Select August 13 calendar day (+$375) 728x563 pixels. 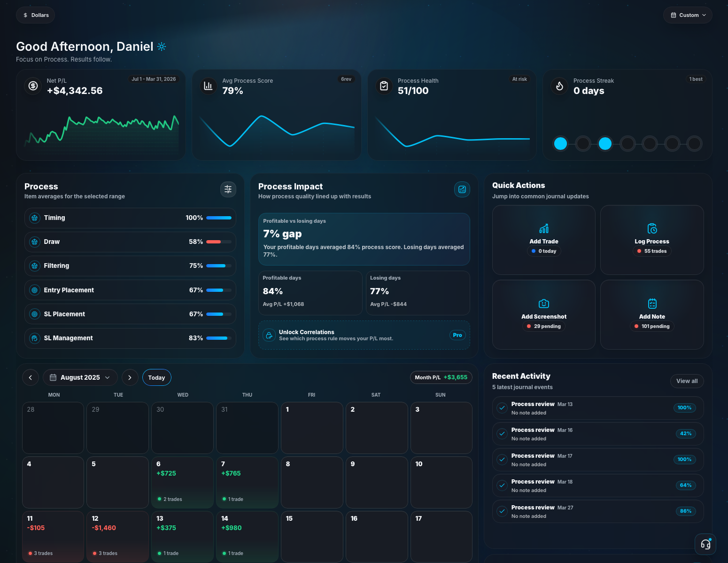[x=183, y=537]
